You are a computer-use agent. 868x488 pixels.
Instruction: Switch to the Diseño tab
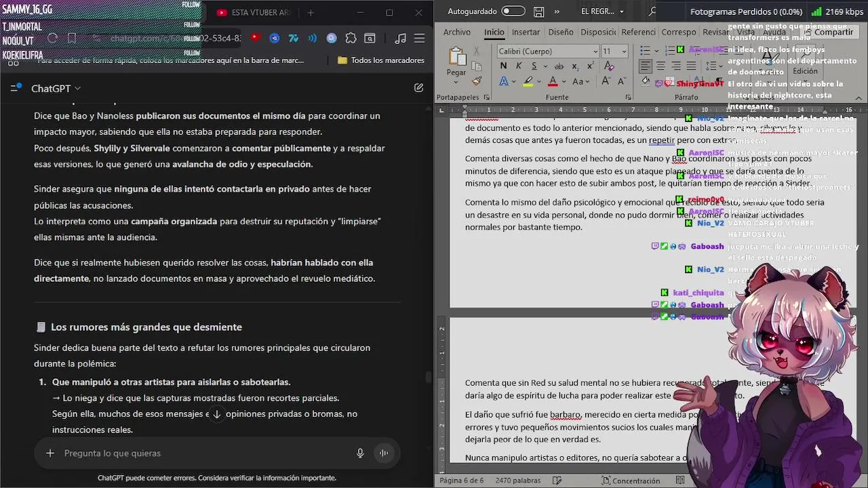point(561,32)
